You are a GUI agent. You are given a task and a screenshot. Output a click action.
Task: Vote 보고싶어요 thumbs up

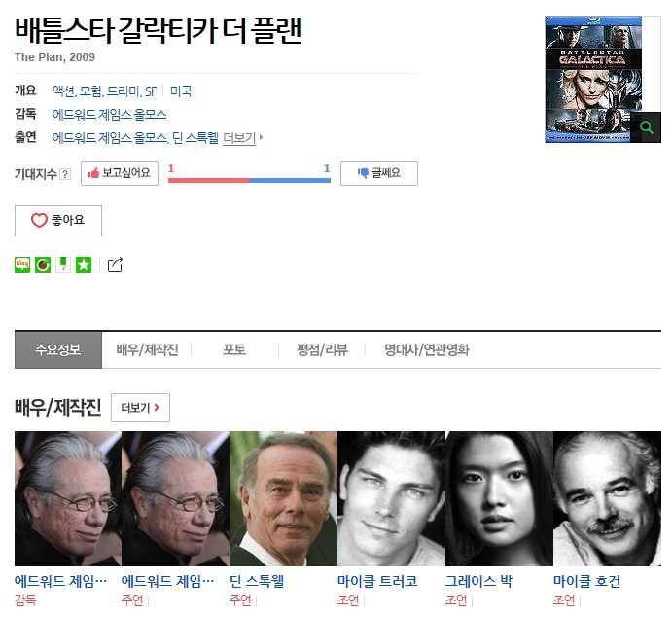(x=120, y=173)
